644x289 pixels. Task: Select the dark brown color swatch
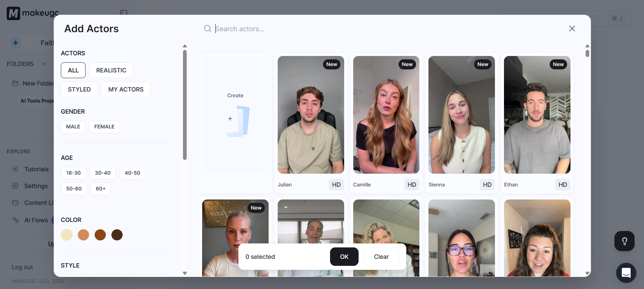pyautogui.click(x=117, y=235)
